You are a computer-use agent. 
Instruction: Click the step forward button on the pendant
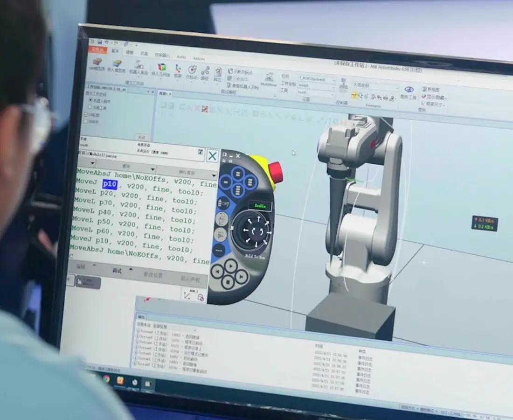click(242, 277)
